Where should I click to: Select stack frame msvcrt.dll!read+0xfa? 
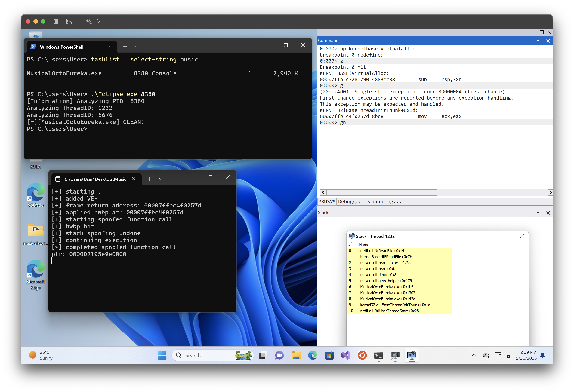[399, 269]
